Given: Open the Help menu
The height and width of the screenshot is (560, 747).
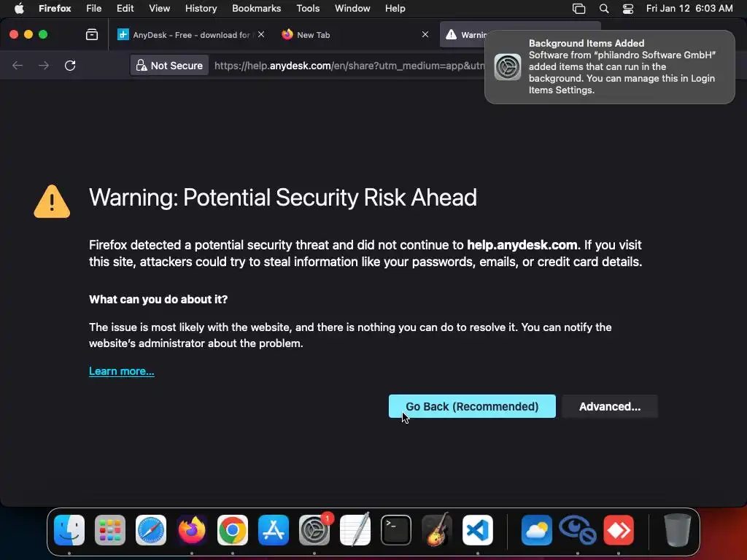Looking at the screenshot, I should (395, 8).
